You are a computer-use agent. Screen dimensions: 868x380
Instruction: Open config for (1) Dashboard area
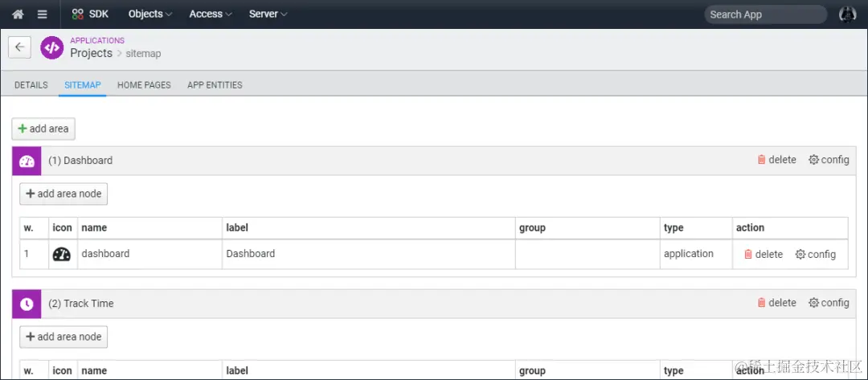point(829,160)
